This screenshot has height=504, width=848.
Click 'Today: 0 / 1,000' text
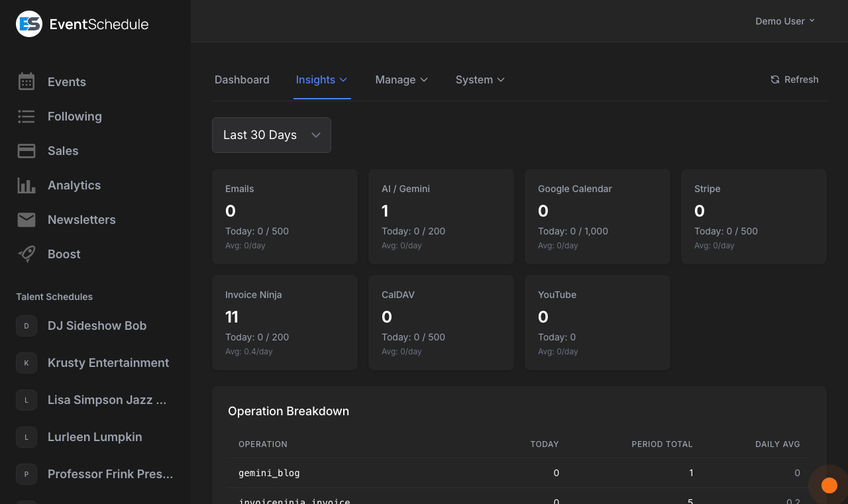(x=573, y=231)
